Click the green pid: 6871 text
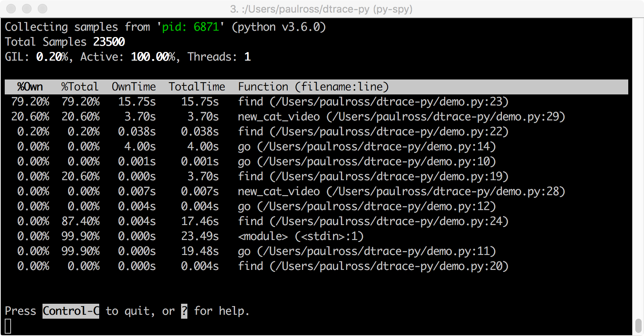Viewport: 644px width, 336px height. point(191,27)
